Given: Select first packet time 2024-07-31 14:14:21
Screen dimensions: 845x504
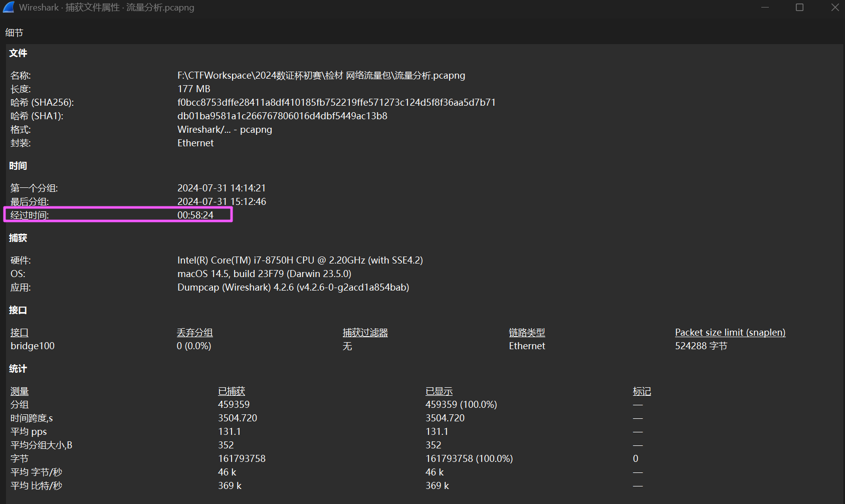Looking at the screenshot, I should coord(222,188).
